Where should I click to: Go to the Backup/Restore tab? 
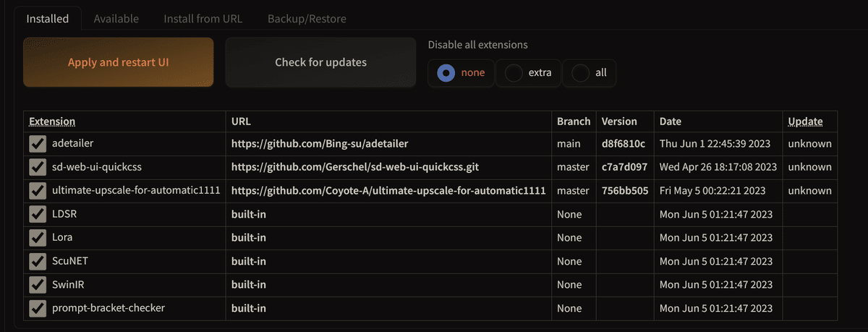307,19
